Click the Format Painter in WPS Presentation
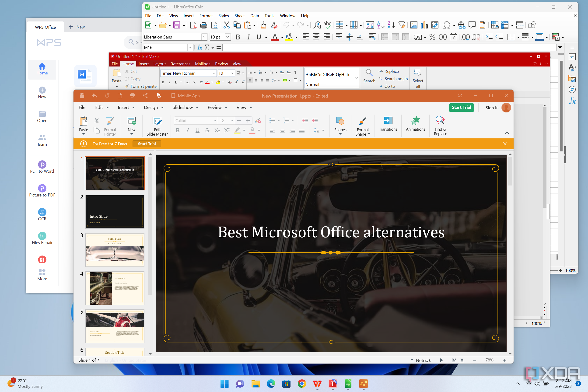Viewport: 588px width, 392px height. 109,125
